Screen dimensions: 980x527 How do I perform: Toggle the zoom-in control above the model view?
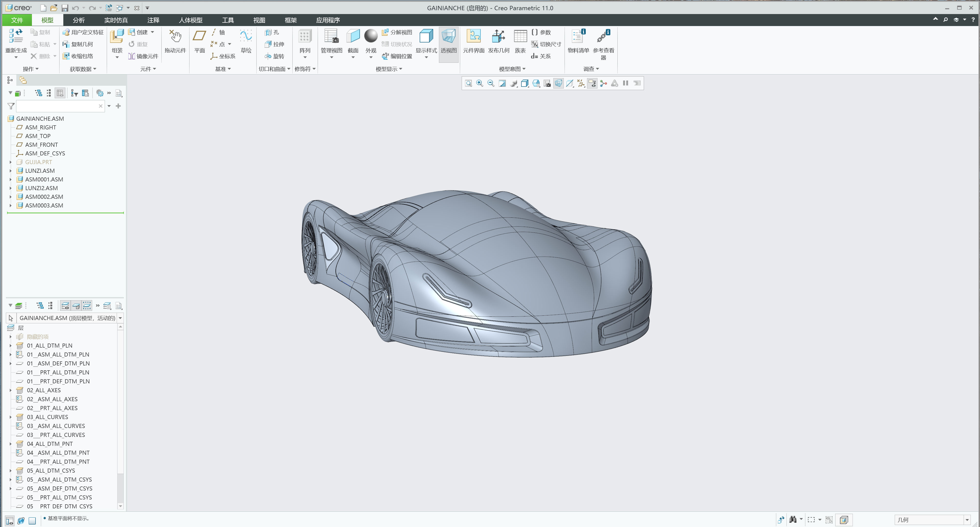[x=479, y=83]
